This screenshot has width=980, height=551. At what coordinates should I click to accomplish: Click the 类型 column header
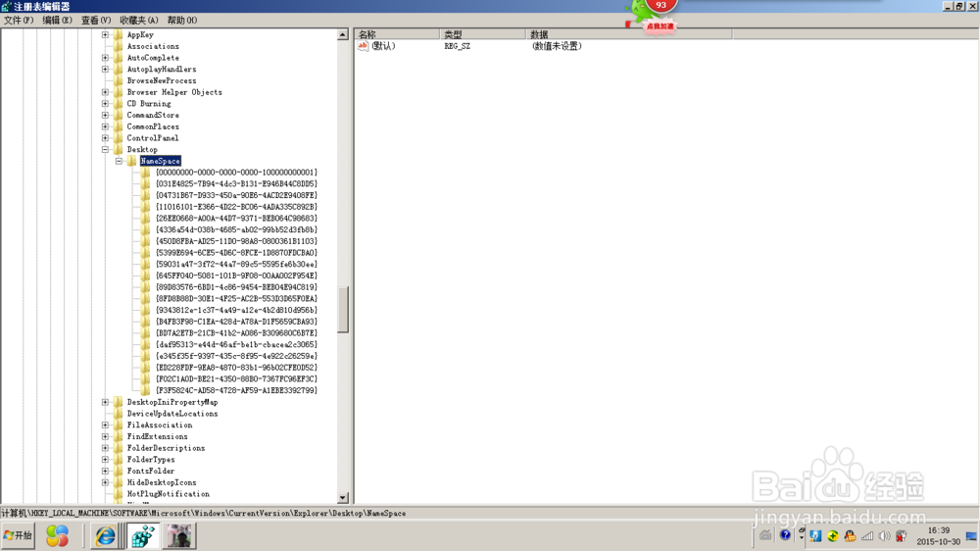(x=482, y=34)
